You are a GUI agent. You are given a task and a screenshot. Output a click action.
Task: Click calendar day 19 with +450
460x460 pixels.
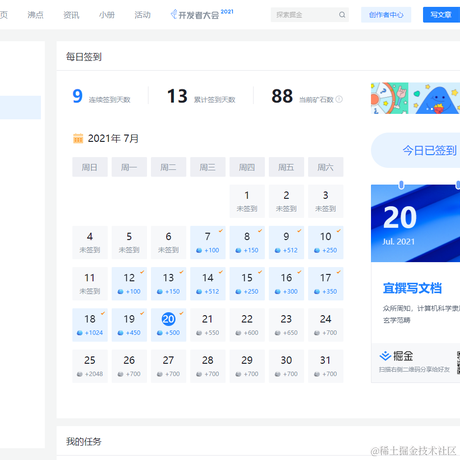pyautogui.click(x=129, y=325)
